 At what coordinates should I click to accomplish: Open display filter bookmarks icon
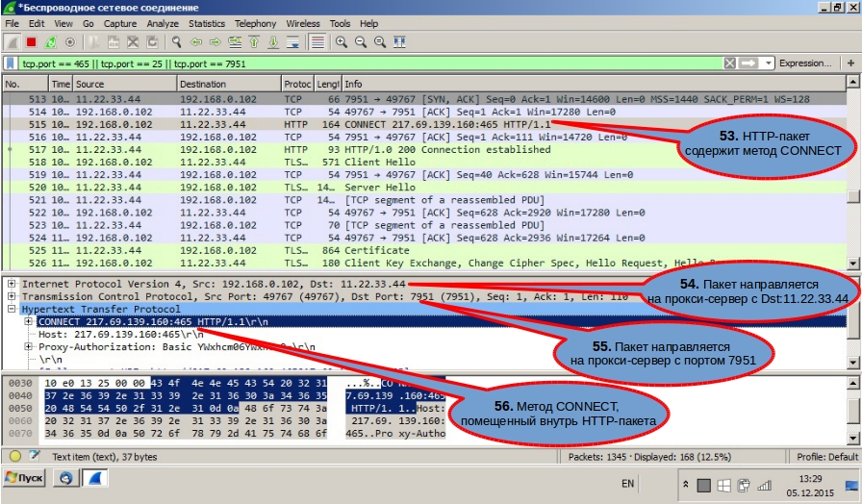coord(11,63)
